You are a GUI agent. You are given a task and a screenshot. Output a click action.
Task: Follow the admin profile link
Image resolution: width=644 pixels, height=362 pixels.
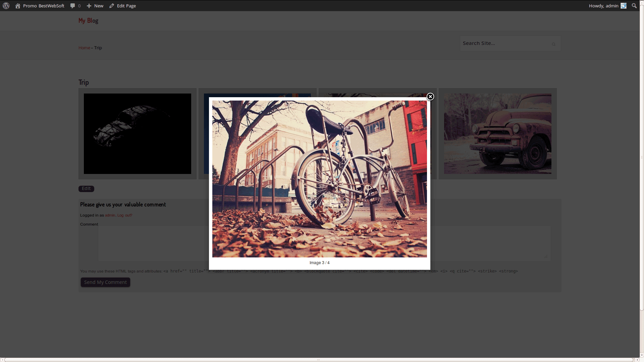pyautogui.click(x=110, y=215)
